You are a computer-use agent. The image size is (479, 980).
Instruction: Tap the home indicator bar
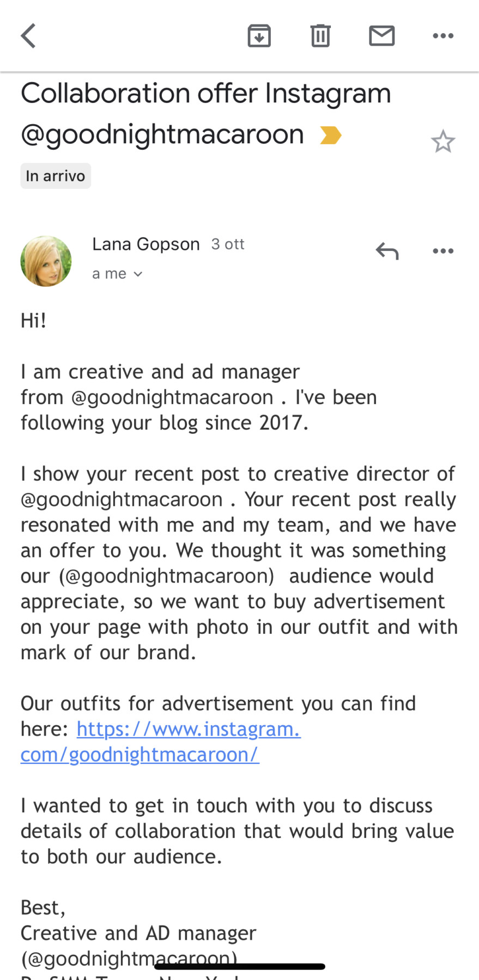pyautogui.click(x=240, y=966)
